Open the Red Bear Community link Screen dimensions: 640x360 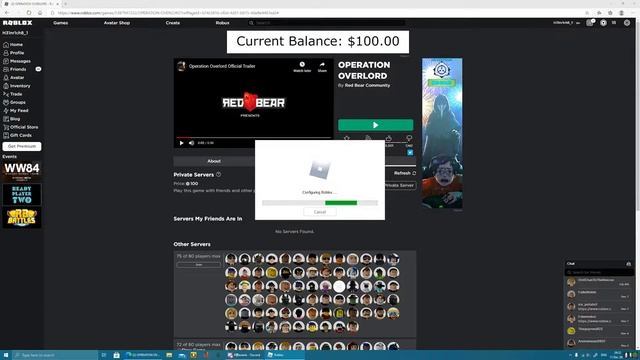coord(367,85)
